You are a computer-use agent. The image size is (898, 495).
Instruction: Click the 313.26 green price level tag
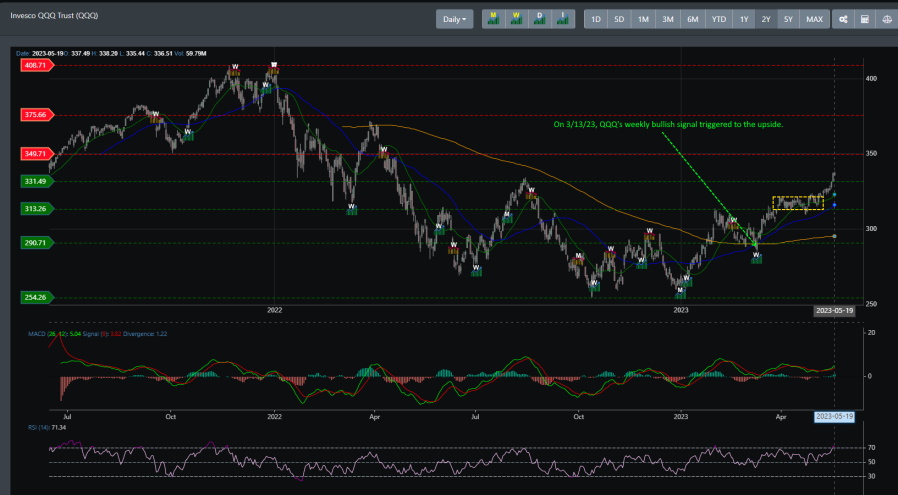point(38,209)
